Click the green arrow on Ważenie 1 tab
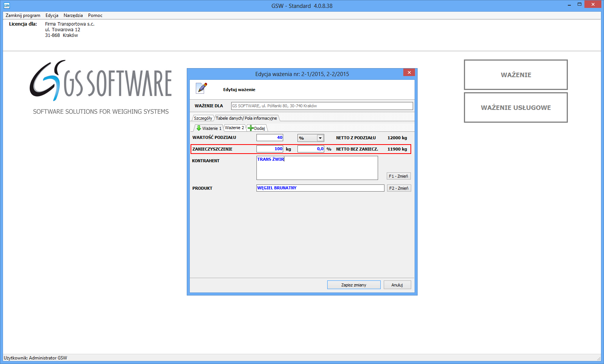Image resolution: width=604 pixels, height=364 pixels. [199, 128]
